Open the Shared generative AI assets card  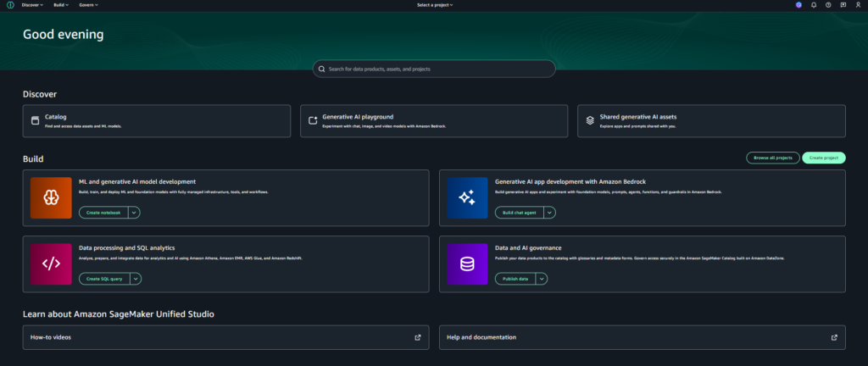tap(711, 121)
